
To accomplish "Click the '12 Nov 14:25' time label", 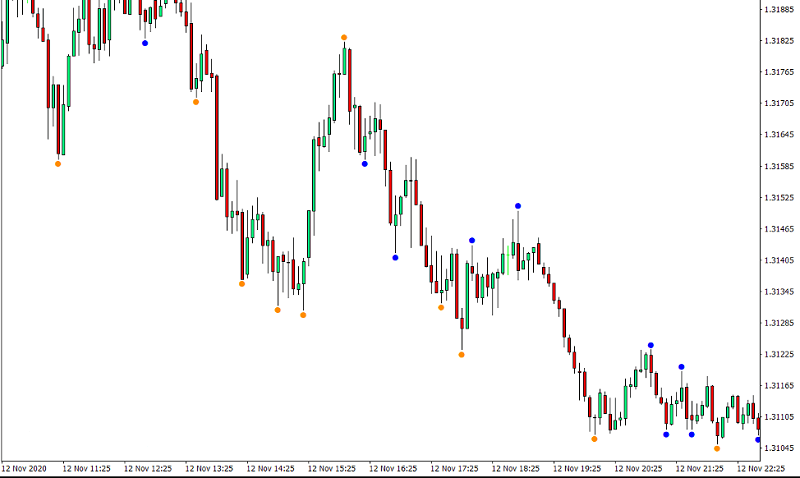I will (x=270, y=468).
